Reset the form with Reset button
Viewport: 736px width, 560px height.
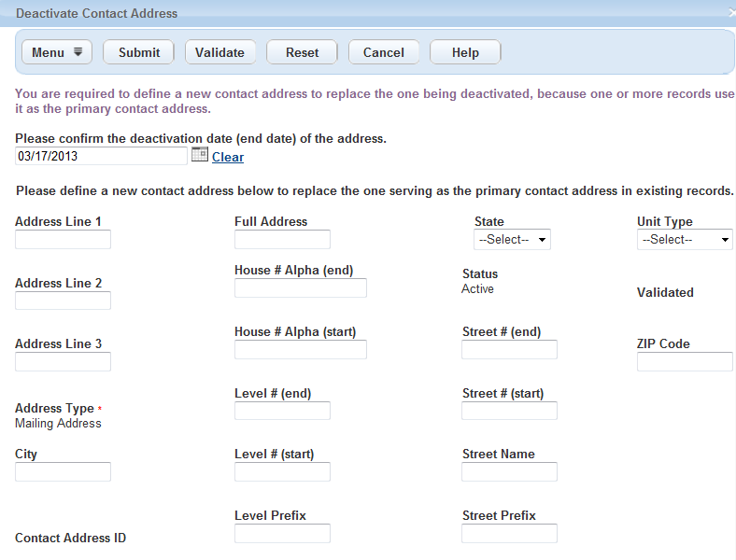point(302,52)
